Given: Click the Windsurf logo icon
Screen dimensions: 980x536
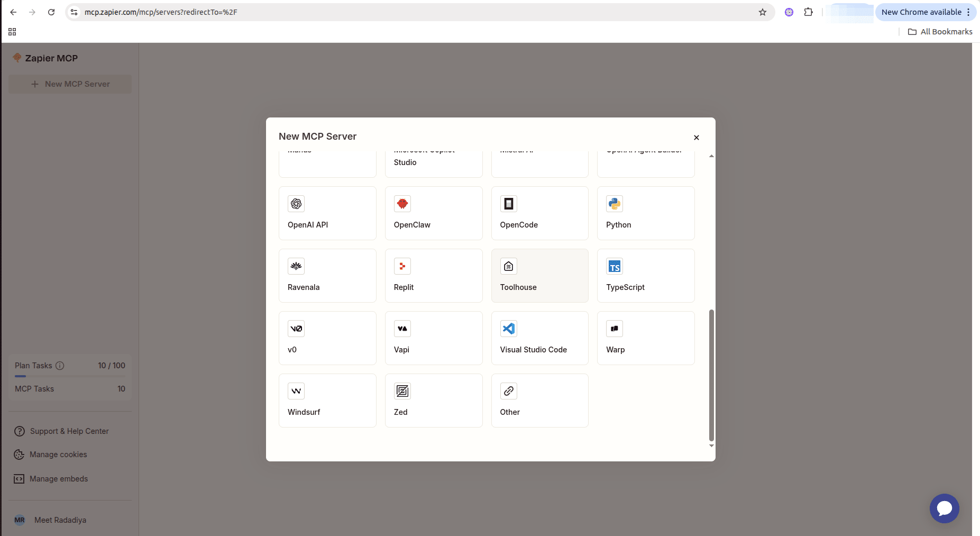Looking at the screenshot, I should [x=296, y=391].
